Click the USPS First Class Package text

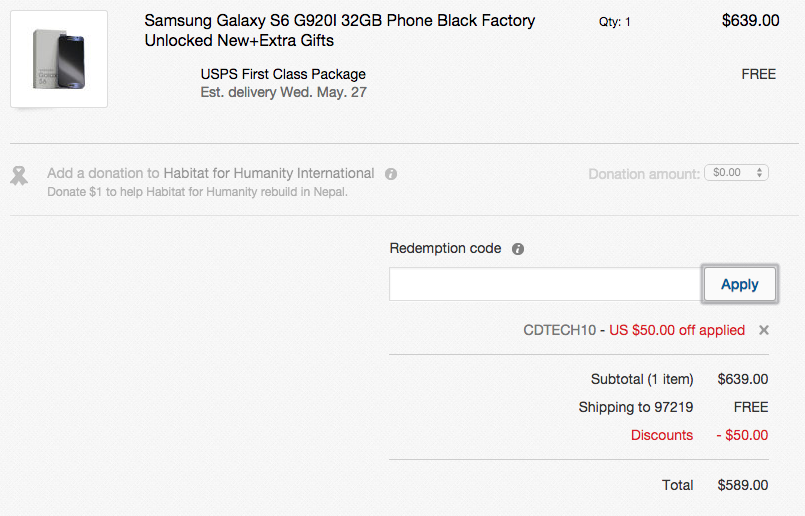(x=283, y=74)
